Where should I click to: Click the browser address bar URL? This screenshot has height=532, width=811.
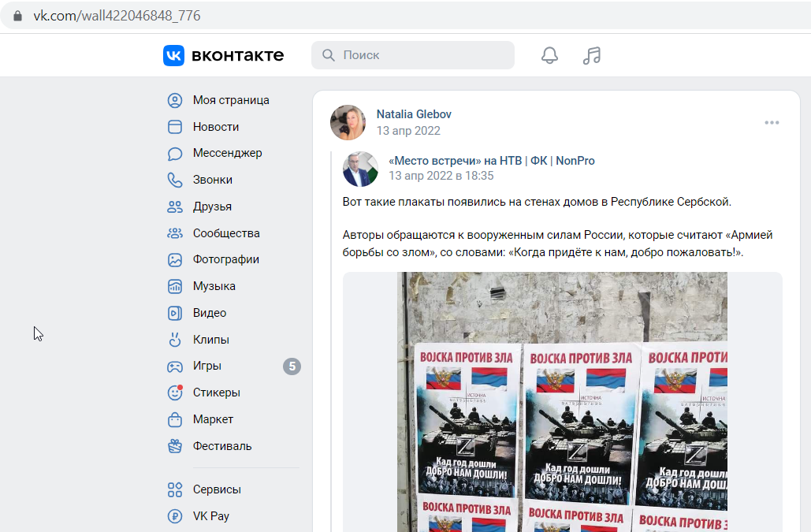[117, 16]
